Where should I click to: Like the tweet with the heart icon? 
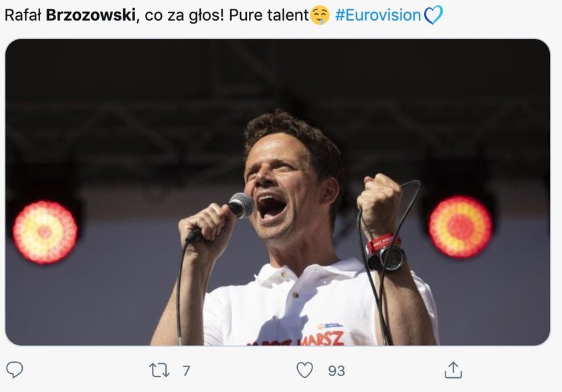click(304, 370)
